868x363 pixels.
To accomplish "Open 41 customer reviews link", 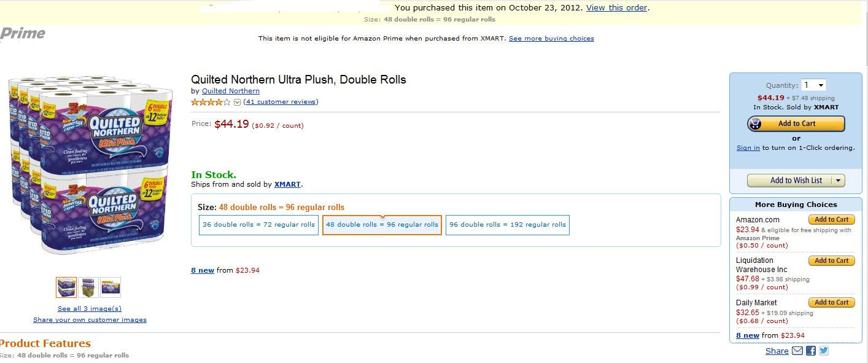I will [281, 102].
